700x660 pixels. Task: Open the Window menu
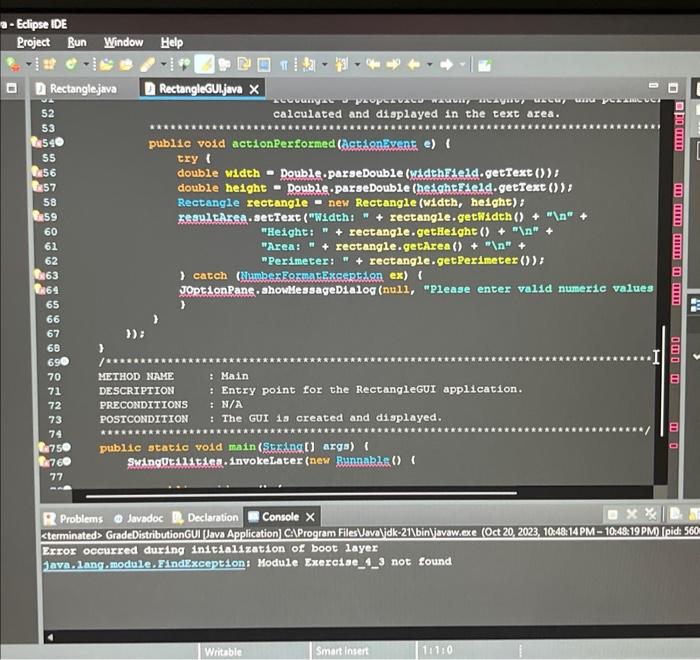pos(123,42)
